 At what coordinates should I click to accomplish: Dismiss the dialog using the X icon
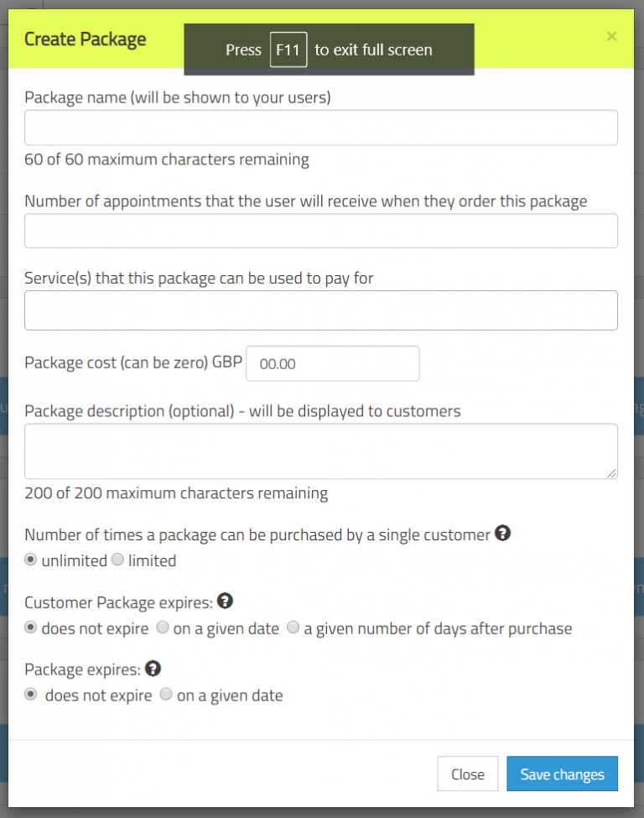(x=611, y=36)
